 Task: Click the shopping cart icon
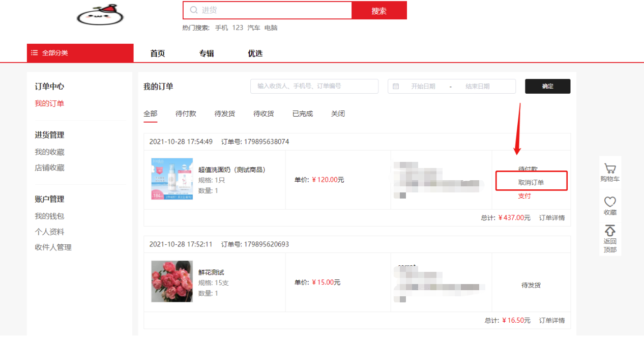pyautogui.click(x=609, y=168)
